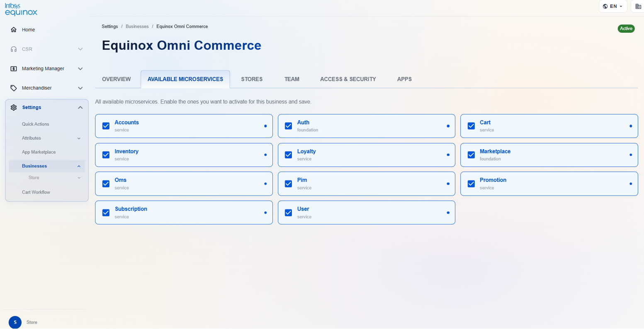
Task: Click the S user avatar
Action: click(15, 322)
